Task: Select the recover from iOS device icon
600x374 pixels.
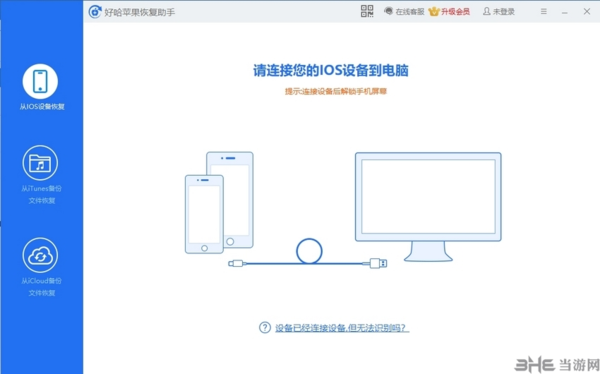Action: [x=40, y=82]
